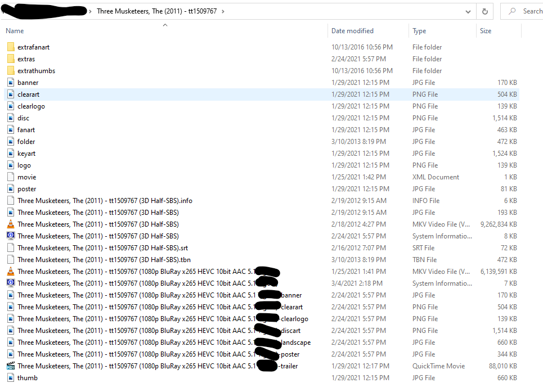This screenshot has height=392, width=543.
Task: Click the thumb JPG file icon
Action: [x=11, y=377]
